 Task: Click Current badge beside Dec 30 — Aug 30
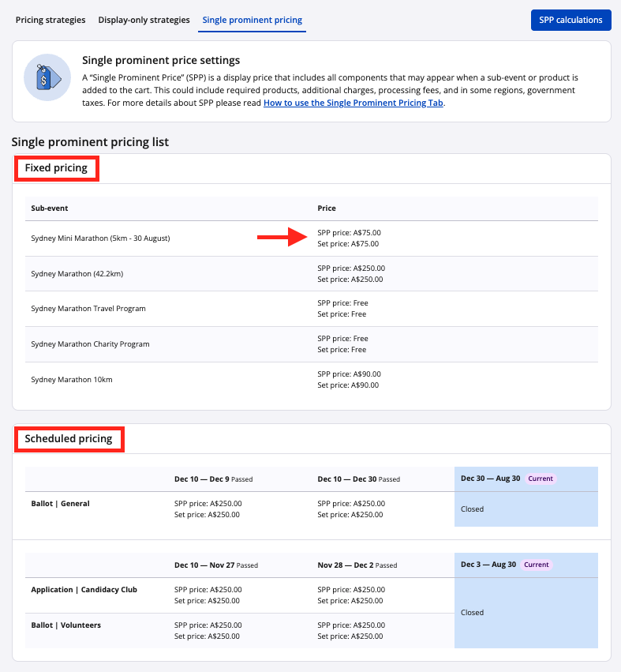coord(541,479)
